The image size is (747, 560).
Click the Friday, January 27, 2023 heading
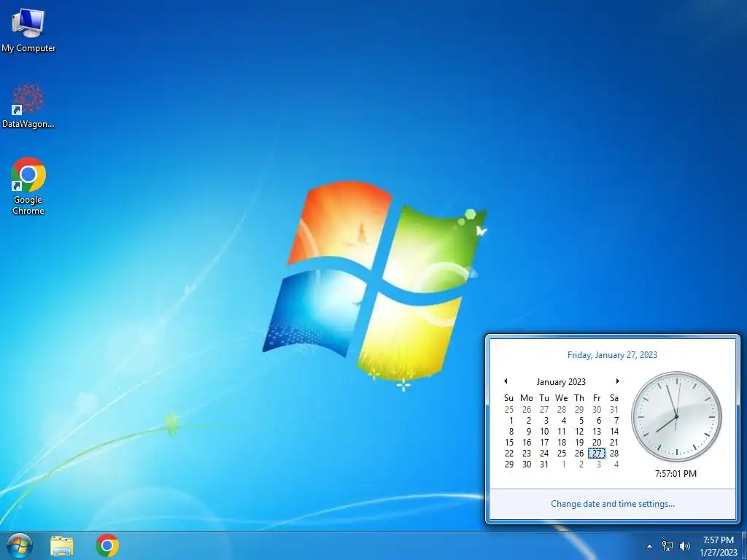click(x=612, y=355)
